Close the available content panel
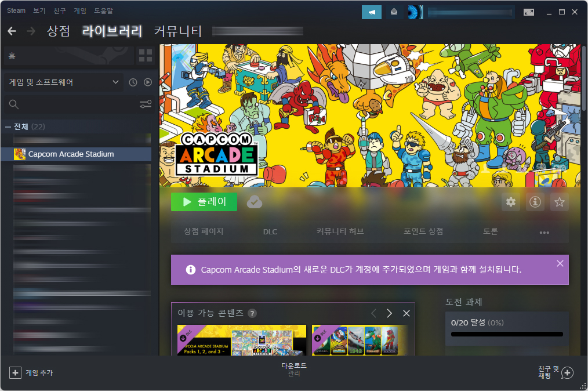 click(x=406, y=313)
